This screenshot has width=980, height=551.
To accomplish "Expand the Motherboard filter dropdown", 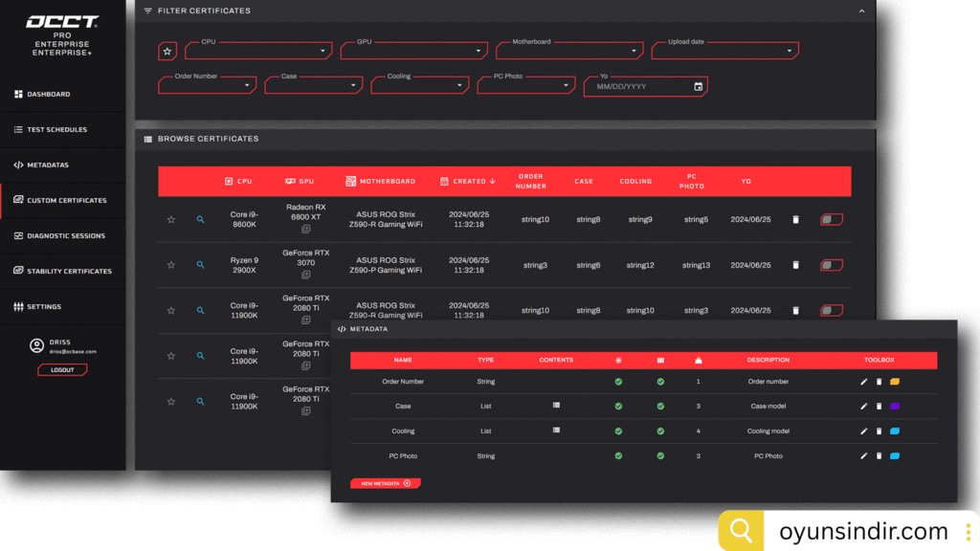I will point(634,52).
